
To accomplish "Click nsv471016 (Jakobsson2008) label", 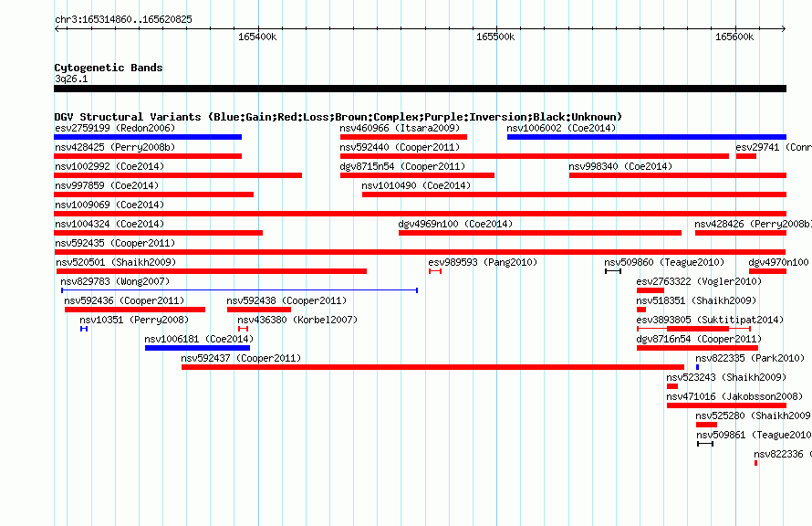I will tap(734, 396).
